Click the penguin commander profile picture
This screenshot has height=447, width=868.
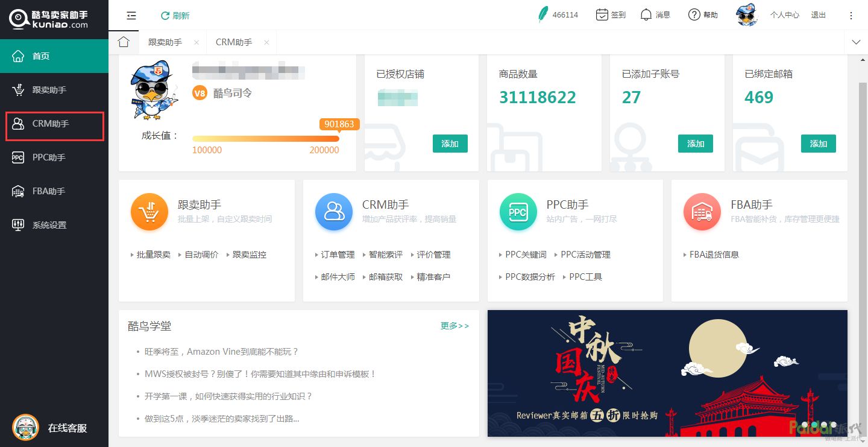click(154, 90)
